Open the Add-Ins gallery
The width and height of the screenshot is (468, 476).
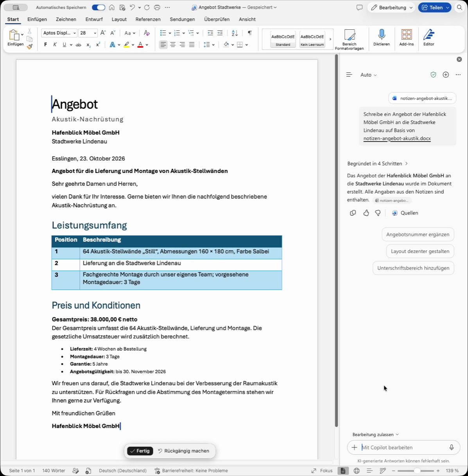click(x=407, y=38)
